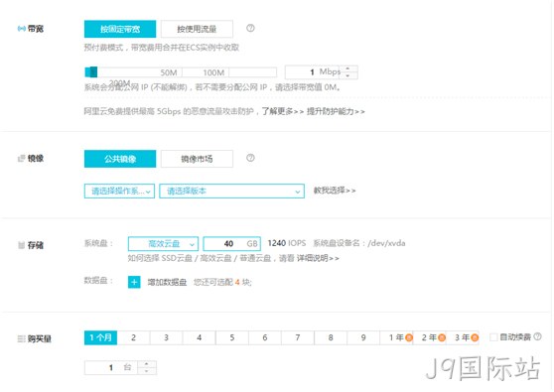554x392 pixels.
Task: Click the image section help question mark icon
Action: [250, 158]
